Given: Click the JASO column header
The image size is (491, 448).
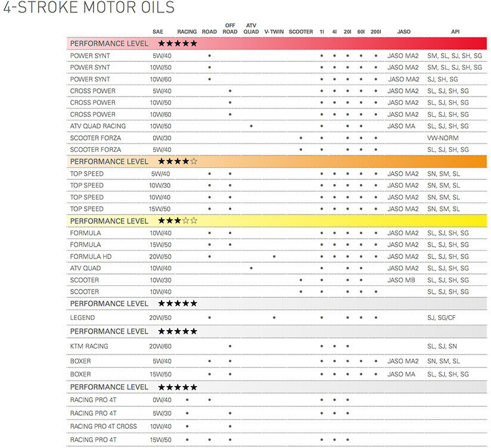Looking at the screenshot, I should coord(403,32).
